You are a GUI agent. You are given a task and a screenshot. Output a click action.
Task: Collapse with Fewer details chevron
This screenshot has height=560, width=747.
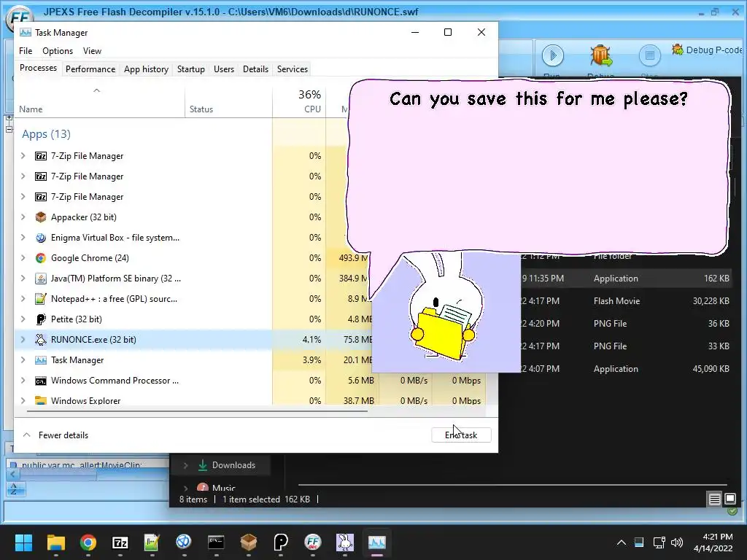pos(27,435)
